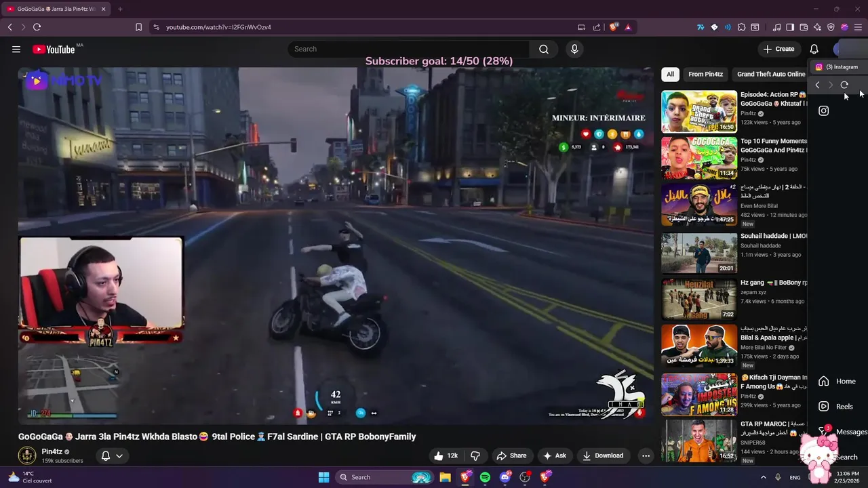Open Brave VPN shield icon in toolbar
This screenshot has height=488, width=868.
click(x=831, y=27)
